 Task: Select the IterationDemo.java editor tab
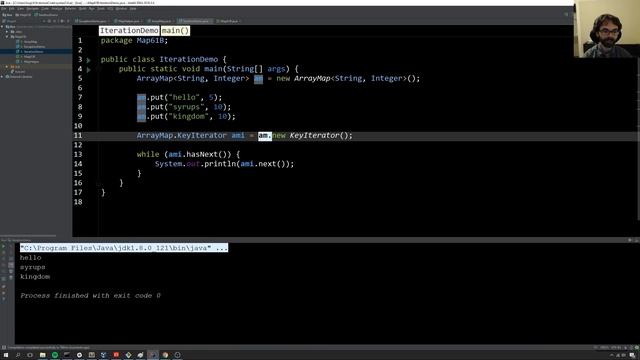(195, 21)
